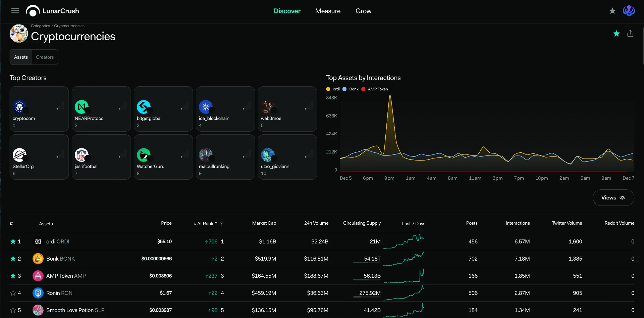Open the Measure menu item
Viewport: 644px width, 318px height.
[x=328, y=11]
